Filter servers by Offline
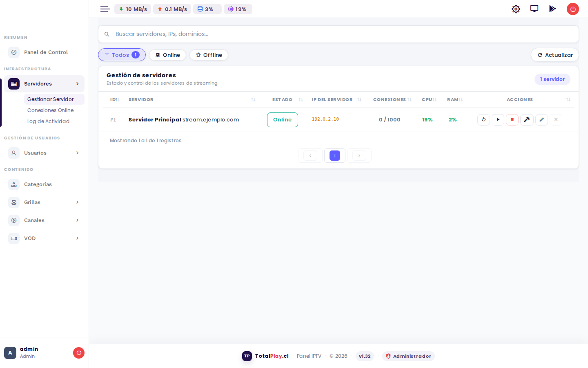588x368 pixels. [x=209, y=55]
